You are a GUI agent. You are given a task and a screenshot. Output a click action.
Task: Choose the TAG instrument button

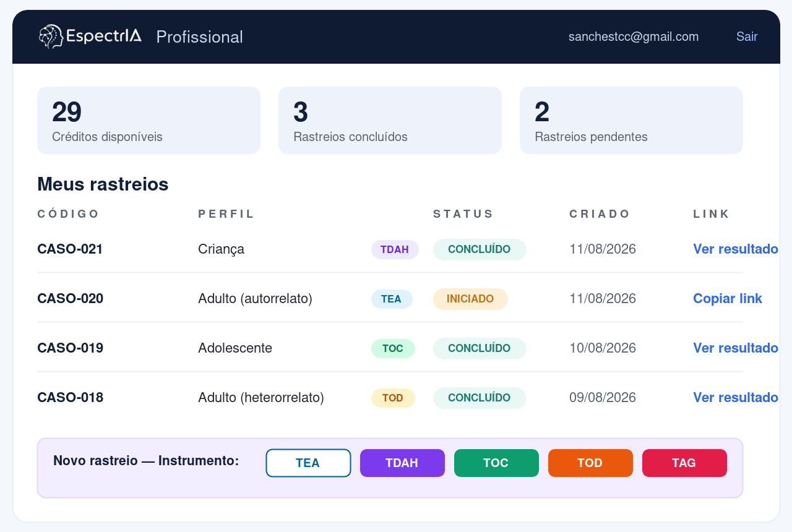tap(684, 463)
